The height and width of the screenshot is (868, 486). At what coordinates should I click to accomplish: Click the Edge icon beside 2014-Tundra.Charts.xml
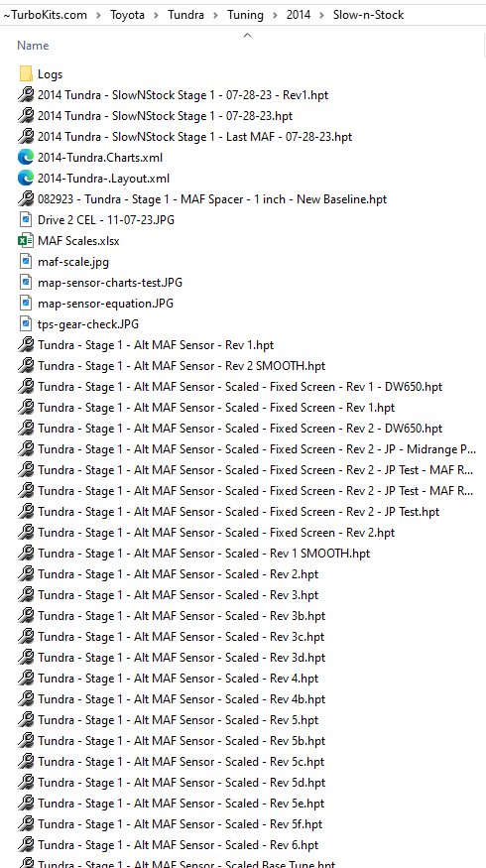coord(26,157)
